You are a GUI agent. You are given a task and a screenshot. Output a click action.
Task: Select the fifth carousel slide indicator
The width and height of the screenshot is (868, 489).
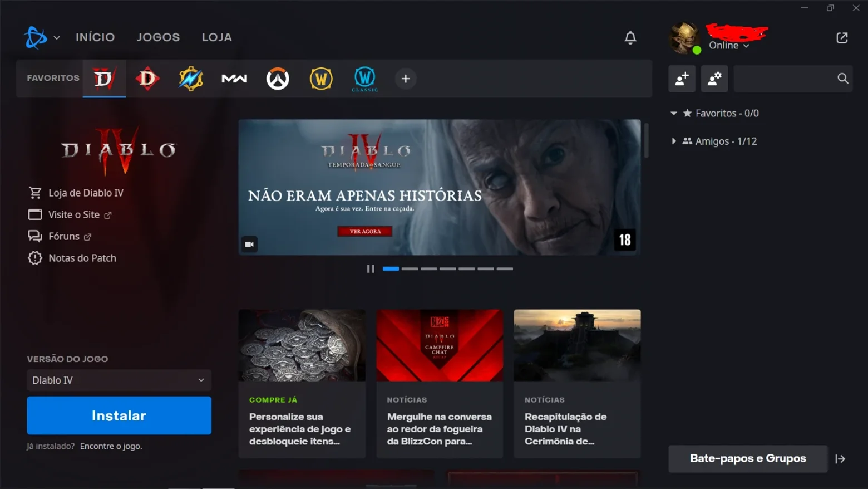pos(467,268)
